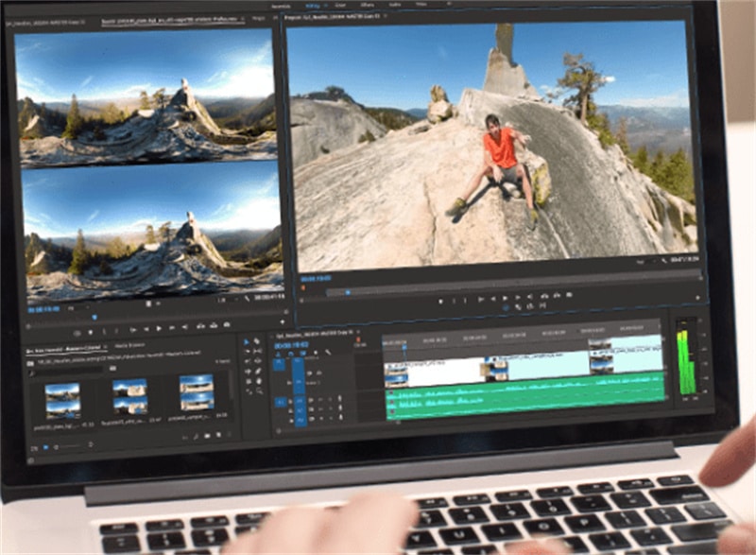Viewport: 756px width, 555px height.
Task: Add marker in Source monitor
Action: (x=90, y=332)
